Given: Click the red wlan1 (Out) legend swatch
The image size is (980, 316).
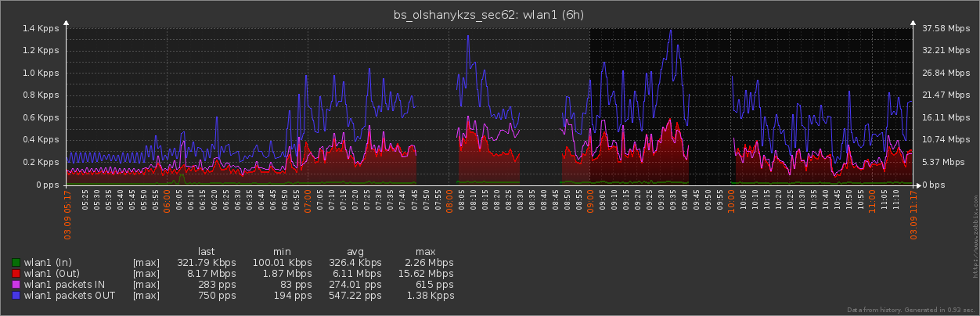Looking at the screenshot, I should point(16,274).
